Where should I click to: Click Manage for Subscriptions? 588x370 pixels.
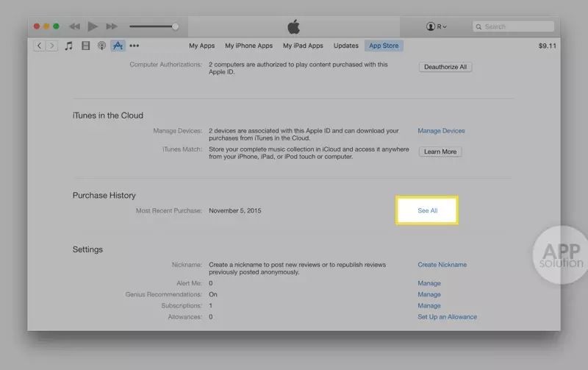click(x=429, y=306)
